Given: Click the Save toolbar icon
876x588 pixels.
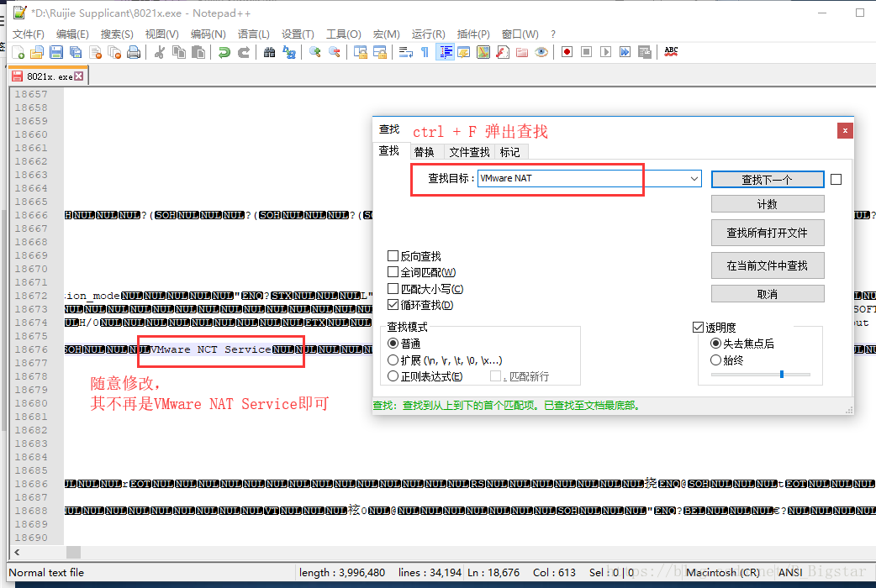Looking at the screenshot, I should click(x=56, y=52).
